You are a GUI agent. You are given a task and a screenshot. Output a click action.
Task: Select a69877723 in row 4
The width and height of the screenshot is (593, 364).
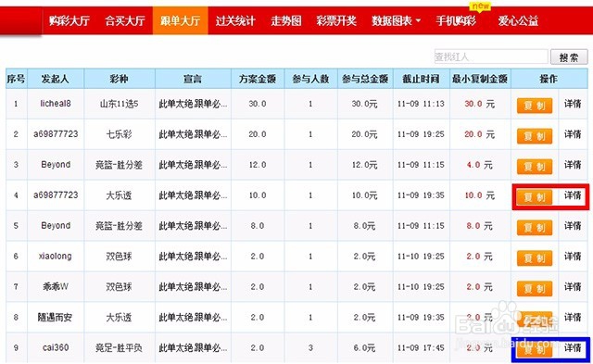56,195
